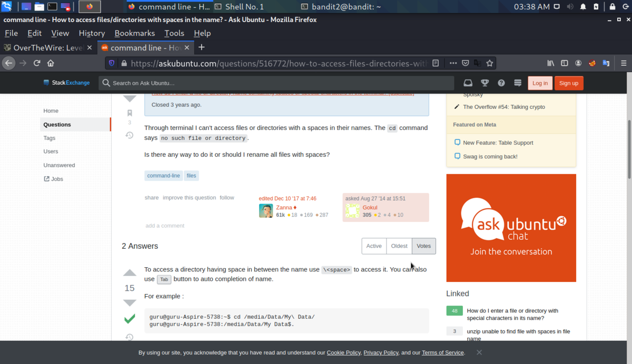Bookmark the question with the bookmark icon
The width and height of the screenshot is (632, 364).
pos(130,113)
